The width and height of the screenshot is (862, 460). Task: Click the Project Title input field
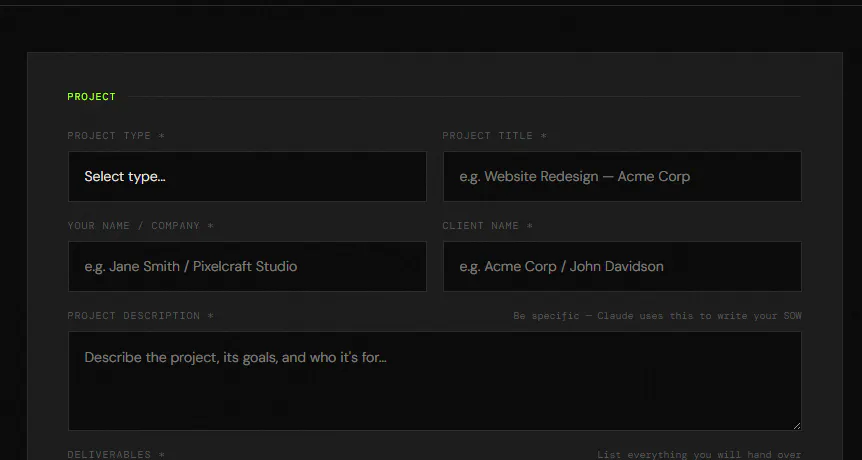(x=622, y=176)
